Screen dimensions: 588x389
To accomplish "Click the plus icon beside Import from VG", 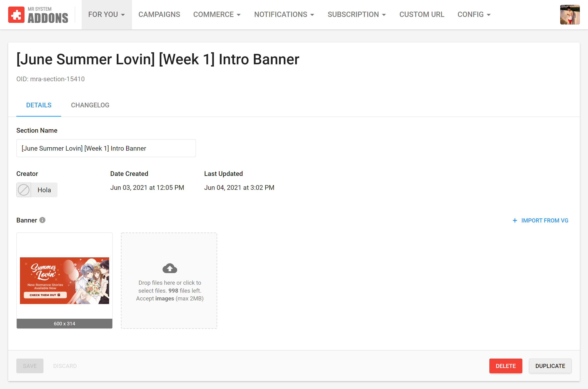I will (515, 220).
